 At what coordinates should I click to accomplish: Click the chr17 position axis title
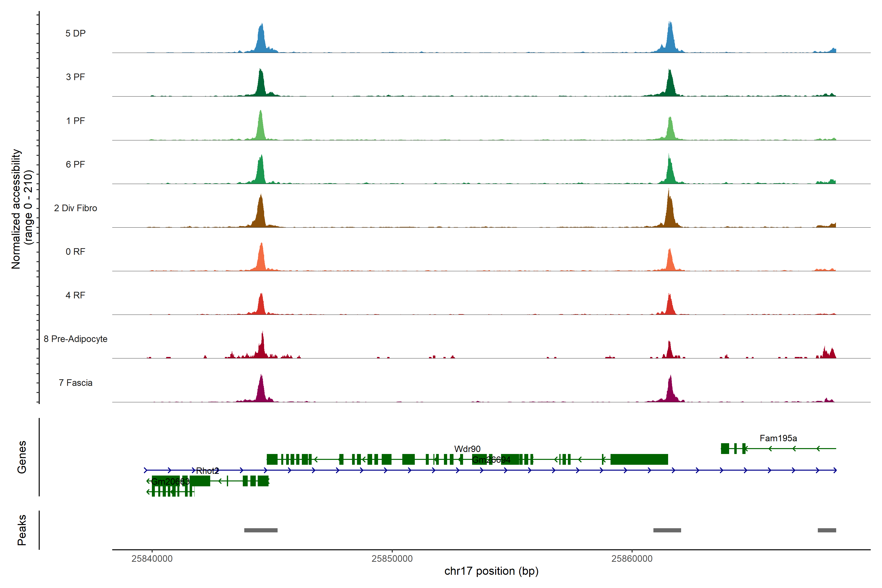point(491,571)
